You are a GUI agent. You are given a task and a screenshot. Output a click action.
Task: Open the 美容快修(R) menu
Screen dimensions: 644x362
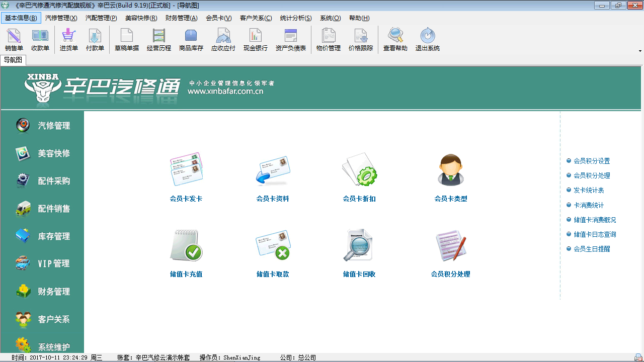pos(141,18)
